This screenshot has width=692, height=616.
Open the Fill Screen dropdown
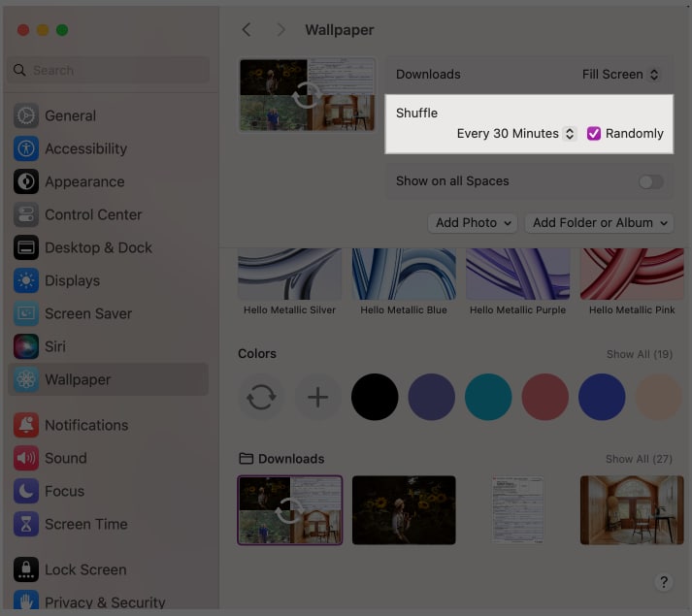620,74
